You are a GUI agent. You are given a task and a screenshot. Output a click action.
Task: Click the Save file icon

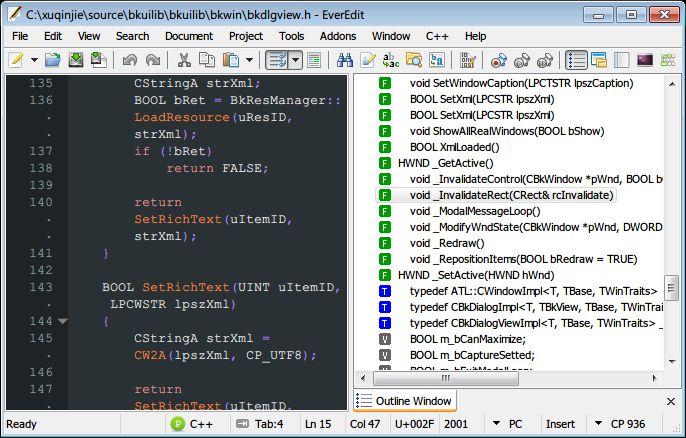click(x=76, y=60)
